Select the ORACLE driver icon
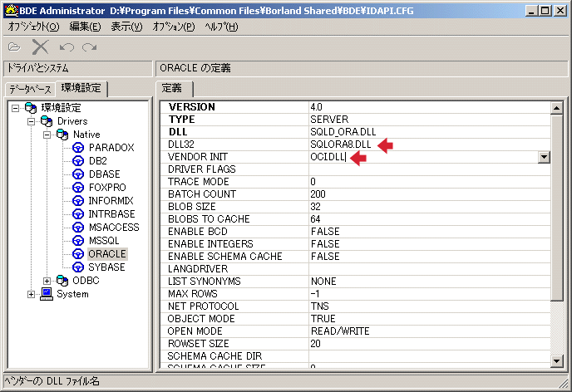Image resolution: width=572 pixels, height=392 pixels. coord(78,254)
